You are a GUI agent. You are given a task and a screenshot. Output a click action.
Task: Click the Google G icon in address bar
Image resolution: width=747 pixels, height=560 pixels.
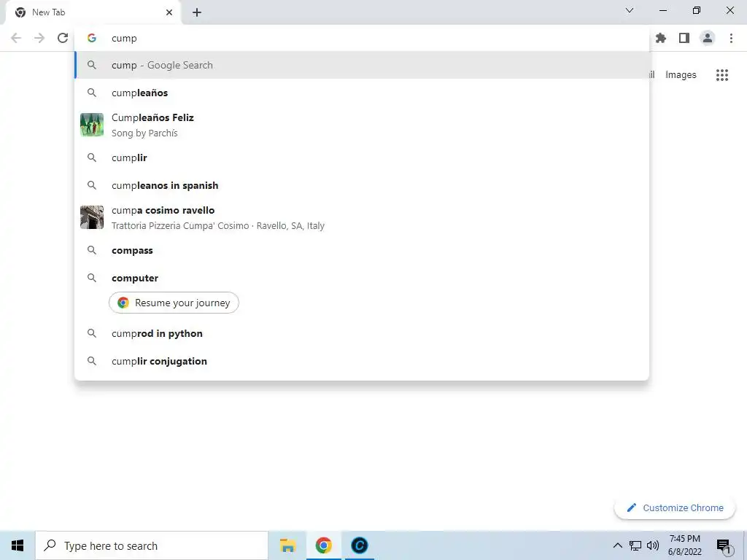(92, 38)
